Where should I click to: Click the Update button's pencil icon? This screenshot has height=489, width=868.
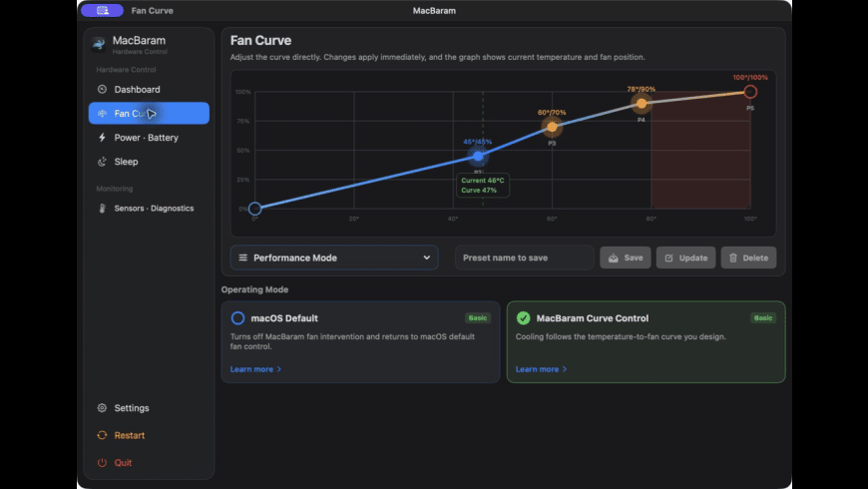tap(668, 258)
